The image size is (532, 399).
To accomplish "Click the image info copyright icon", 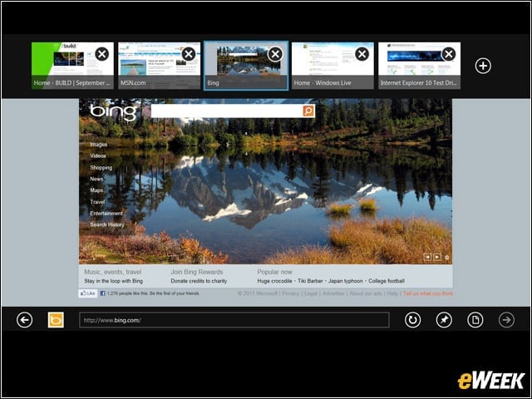I will tap(447, 258).
